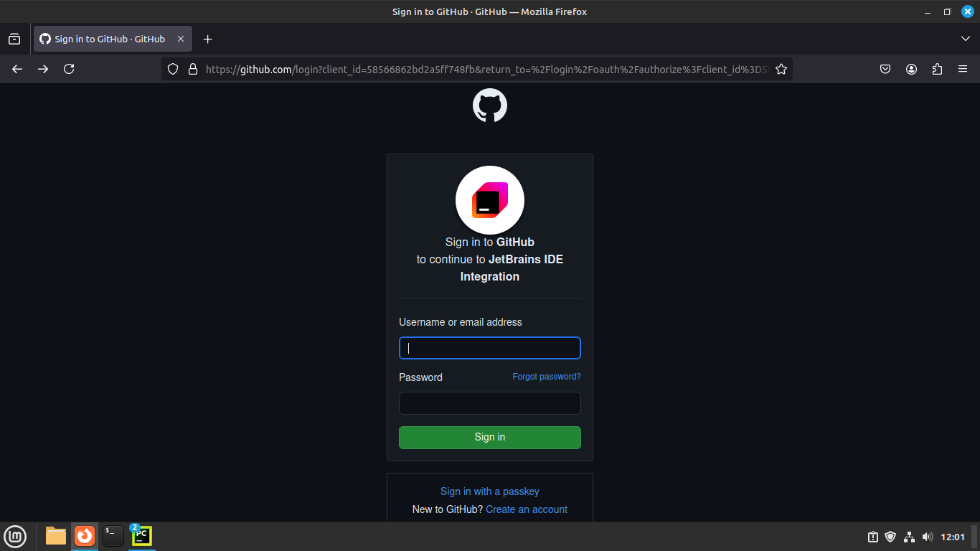This screenshot has height=551, width=980.
Task: Open Firefox application hamburger menu
Action: [963, 69]
